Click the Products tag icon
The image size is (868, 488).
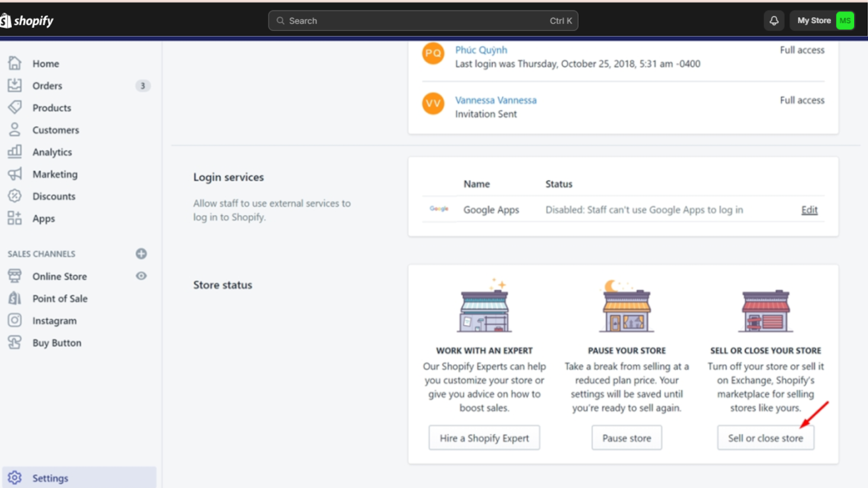(15, 107)
